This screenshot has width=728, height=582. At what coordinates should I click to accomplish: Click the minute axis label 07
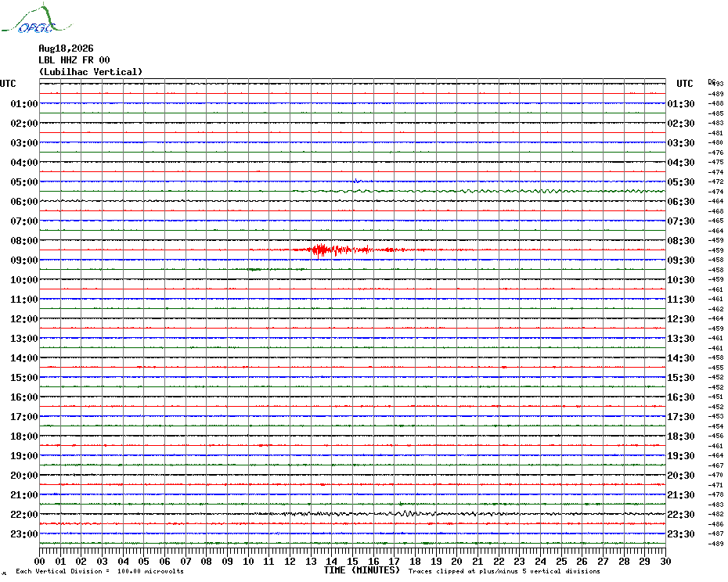[x=186, y=561]
